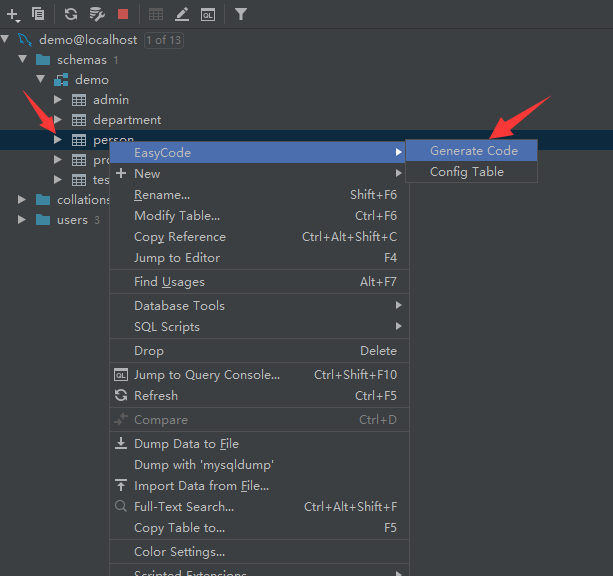613x576 pixels.
Task: Choose Jump to Editor menu entry
Action: [x=259, y=258]
